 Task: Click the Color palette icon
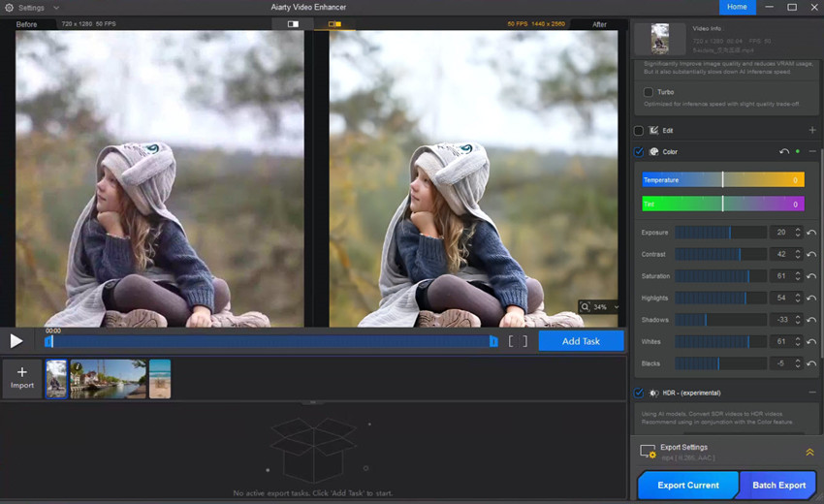point(653,152)
